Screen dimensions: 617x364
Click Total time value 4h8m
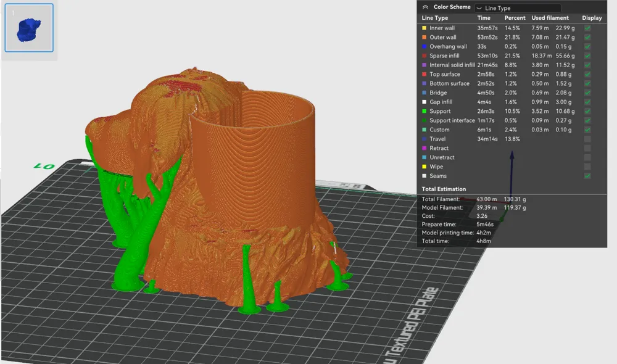(483, 241)
